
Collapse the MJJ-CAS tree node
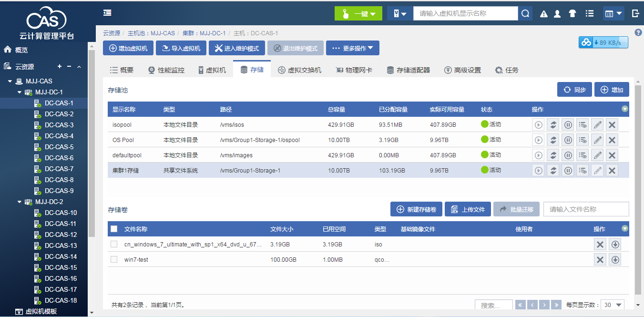[10, 82]
